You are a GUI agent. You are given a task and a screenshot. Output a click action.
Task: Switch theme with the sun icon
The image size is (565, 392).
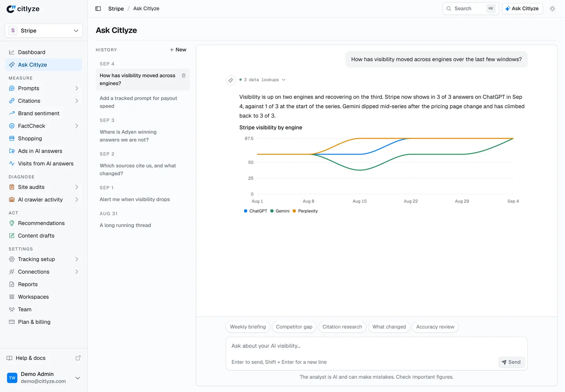click(552, 9)
